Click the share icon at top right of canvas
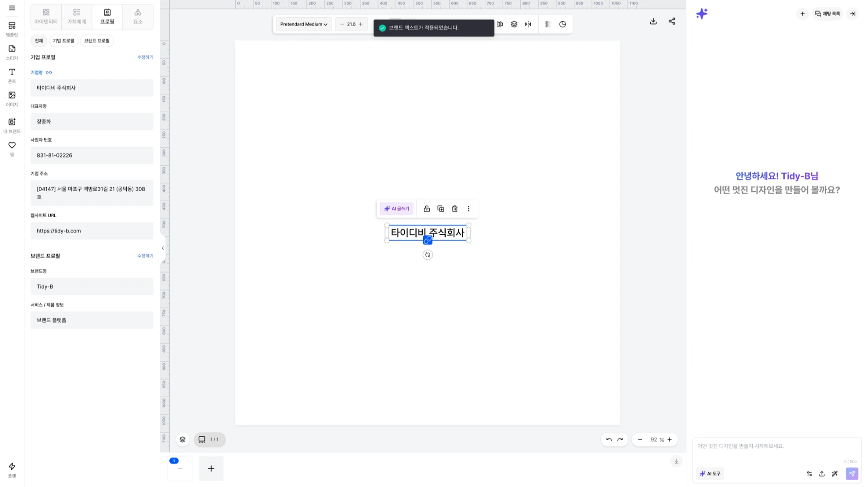 672,21
